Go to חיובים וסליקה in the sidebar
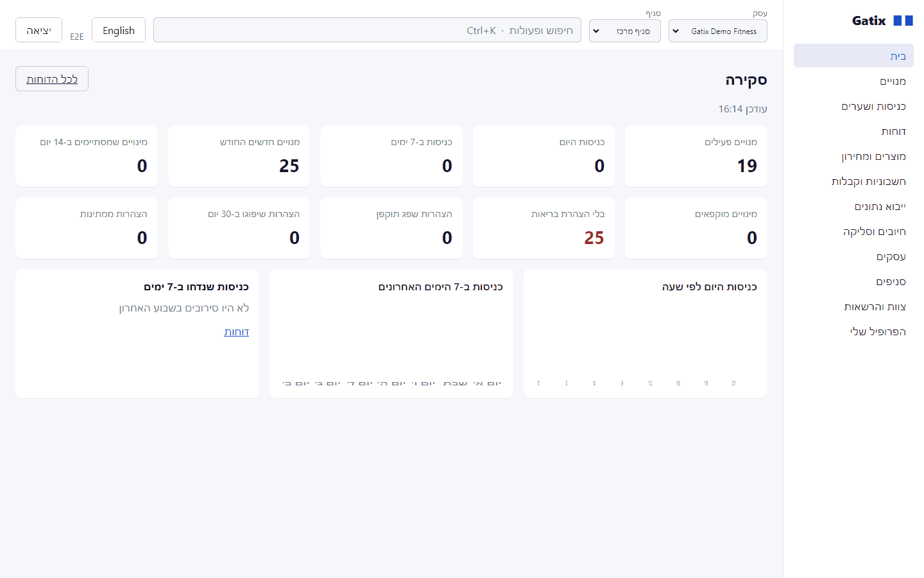Viewport: 924px width, 578px height. click(853, 231)
